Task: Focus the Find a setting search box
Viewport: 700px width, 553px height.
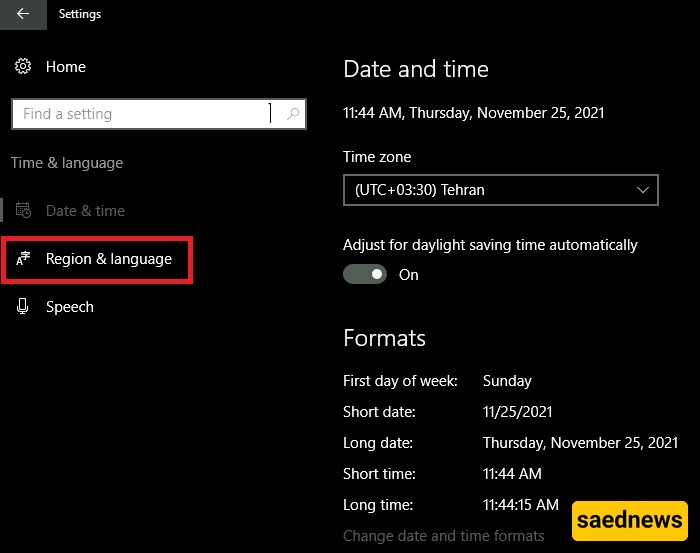Action: 140,114
